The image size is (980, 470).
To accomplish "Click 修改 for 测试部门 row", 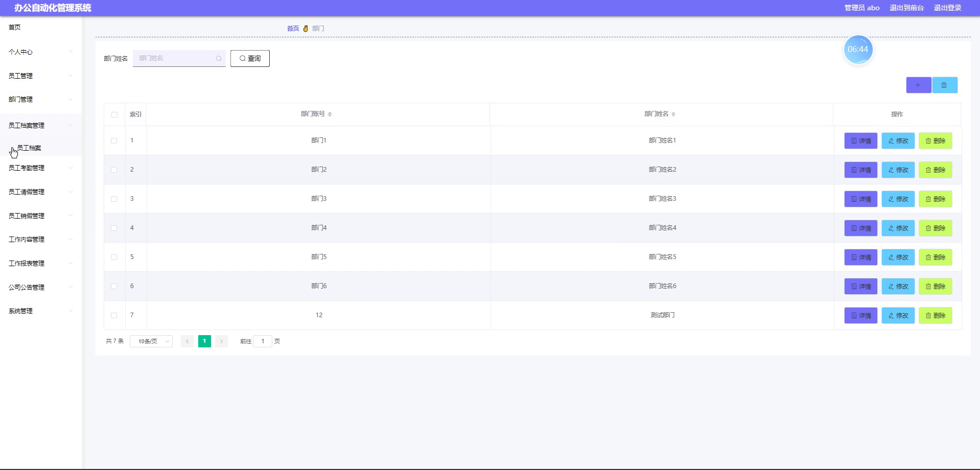I will click(898, 316).
